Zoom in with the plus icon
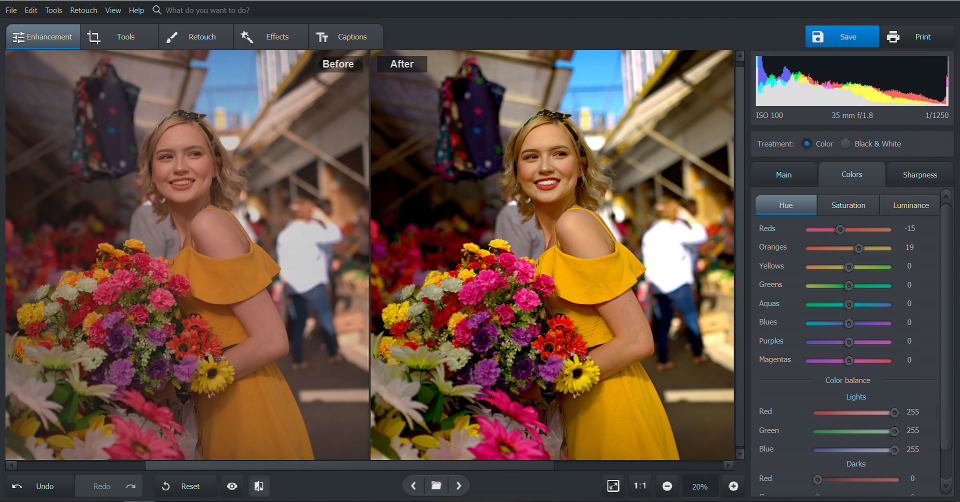Image resolution: width=960 pixels, height=502 pixels. pyautogui.click(x=733, y=486)
